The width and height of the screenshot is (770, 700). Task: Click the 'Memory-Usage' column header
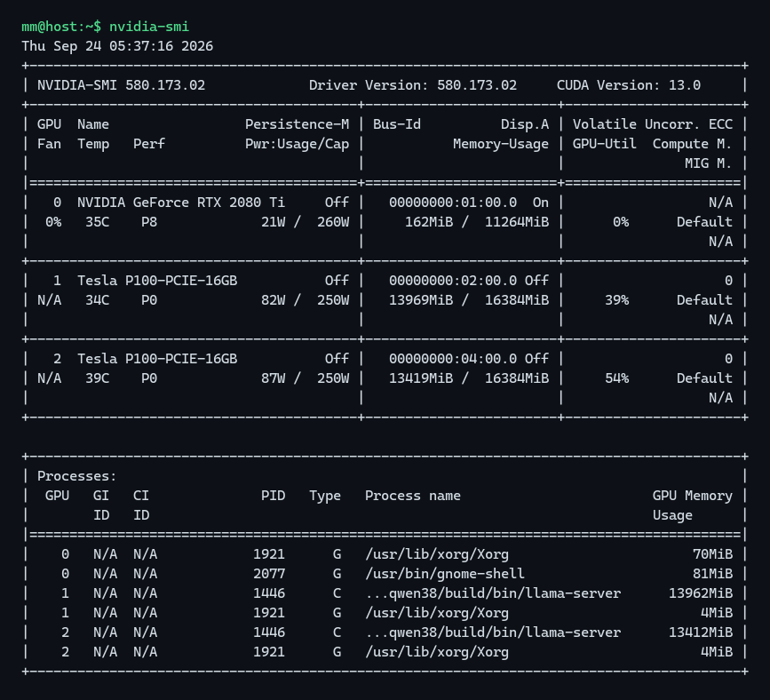[501, 144]
